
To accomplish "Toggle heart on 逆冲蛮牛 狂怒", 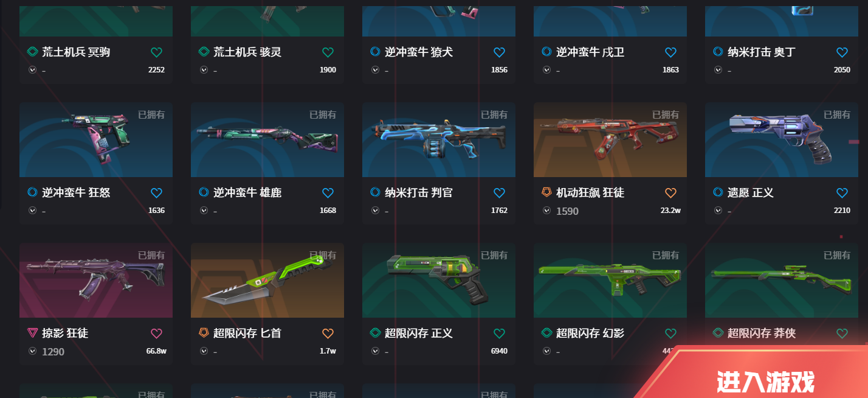I will tap(156, 193).
